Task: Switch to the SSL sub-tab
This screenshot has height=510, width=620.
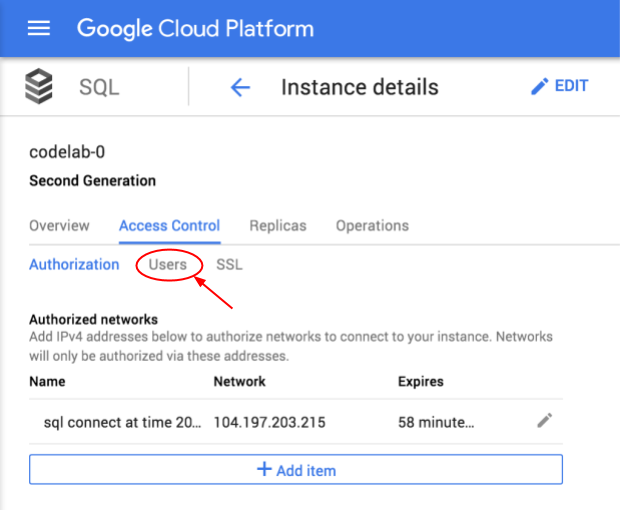Action: 229,264
